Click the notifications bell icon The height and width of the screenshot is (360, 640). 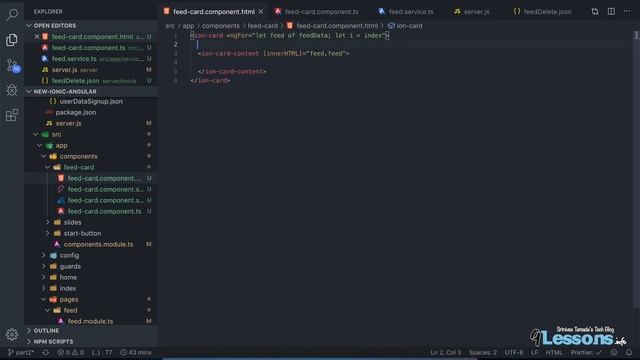click(629, 352)
